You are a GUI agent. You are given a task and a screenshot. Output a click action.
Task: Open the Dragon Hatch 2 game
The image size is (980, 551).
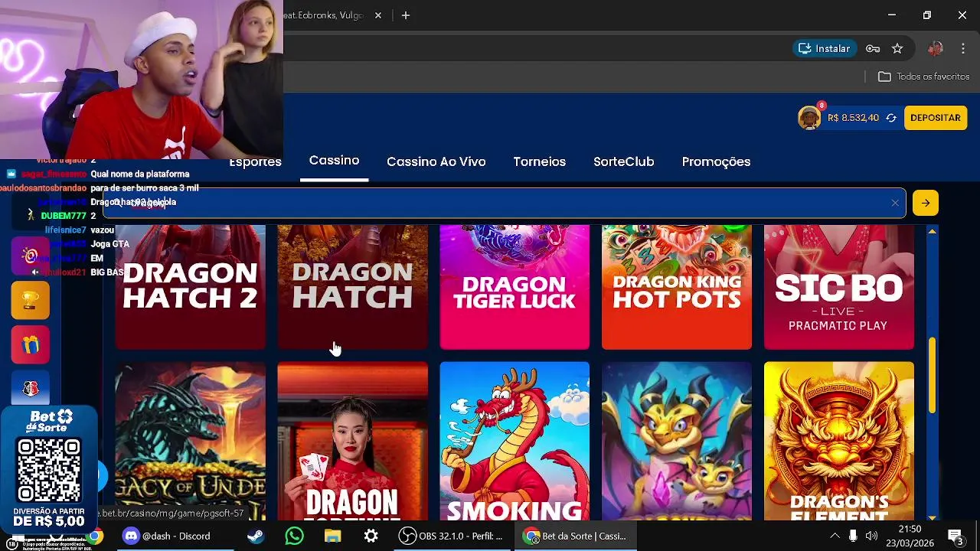point(191,287)
